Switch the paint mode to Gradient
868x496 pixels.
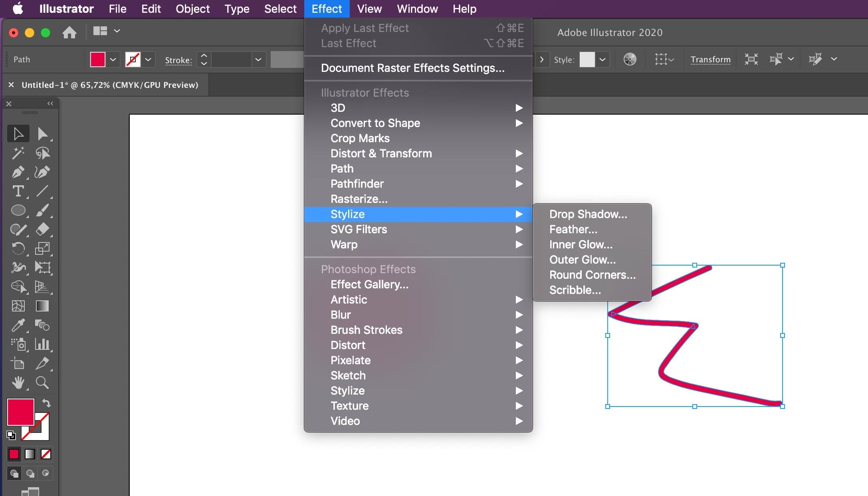tap(30, 454)
